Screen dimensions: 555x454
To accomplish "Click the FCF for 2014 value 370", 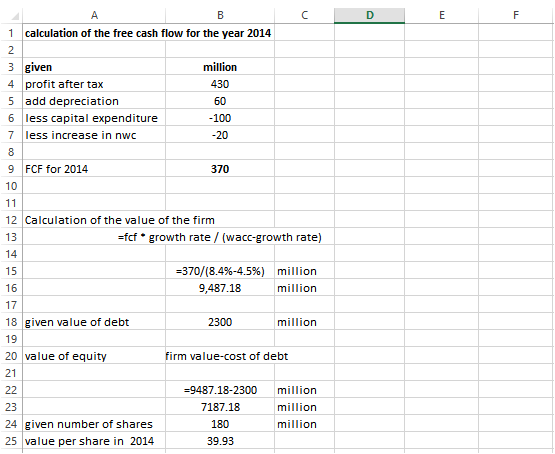I will [x=220, y=169].
